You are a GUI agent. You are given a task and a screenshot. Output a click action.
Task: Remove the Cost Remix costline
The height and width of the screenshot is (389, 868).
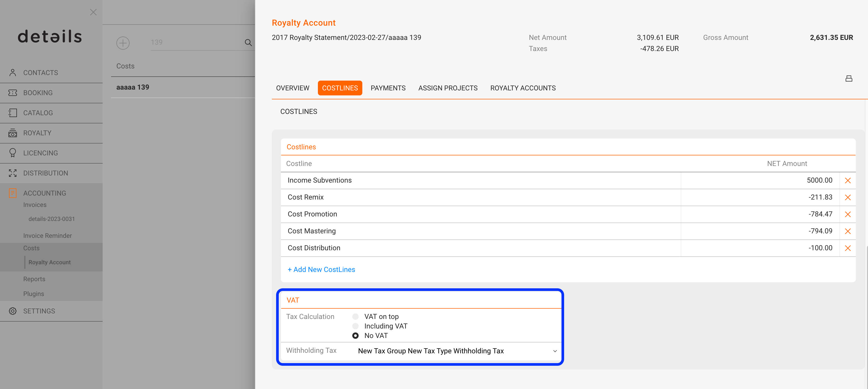click(x=848, y=197)
